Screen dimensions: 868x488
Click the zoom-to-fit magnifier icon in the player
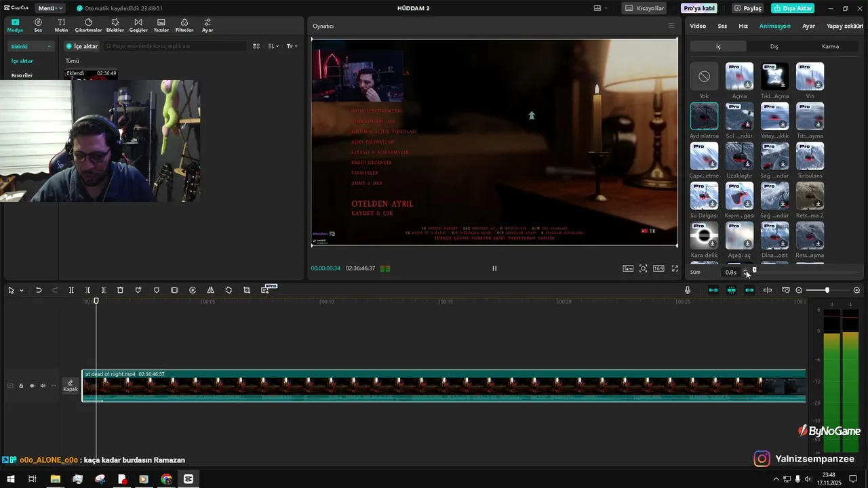click(644, 268)
